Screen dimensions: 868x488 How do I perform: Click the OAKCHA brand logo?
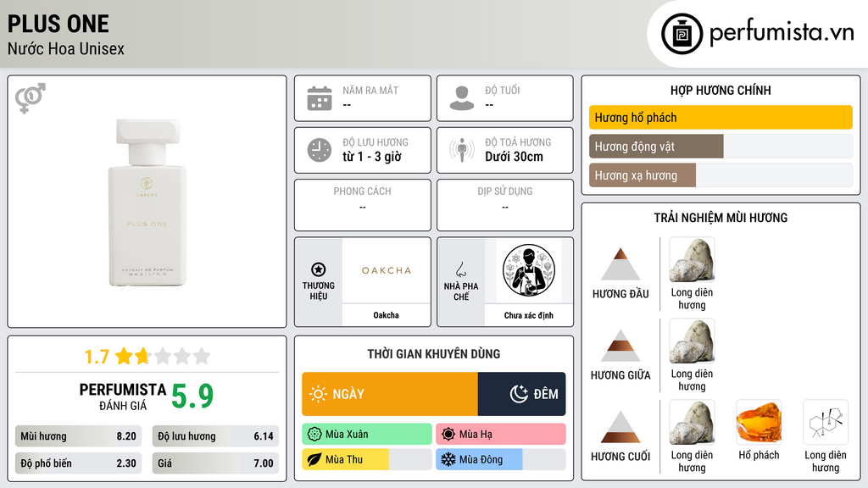pyautogui.click(x=387, y=270)
